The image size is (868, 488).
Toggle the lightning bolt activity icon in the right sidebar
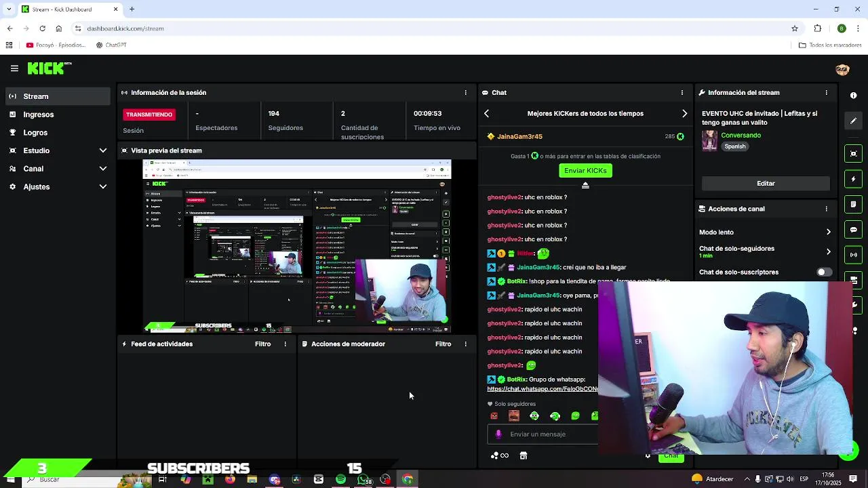click(854, 179)
